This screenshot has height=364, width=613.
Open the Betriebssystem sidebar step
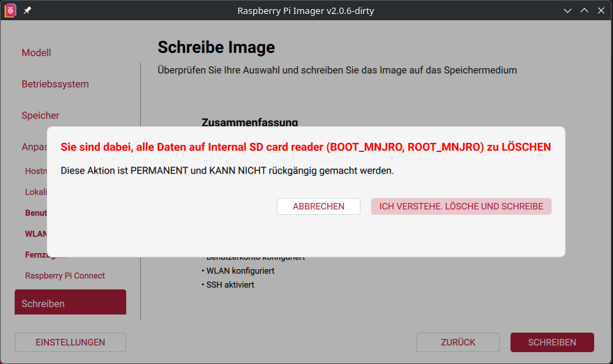coord(55,84)
